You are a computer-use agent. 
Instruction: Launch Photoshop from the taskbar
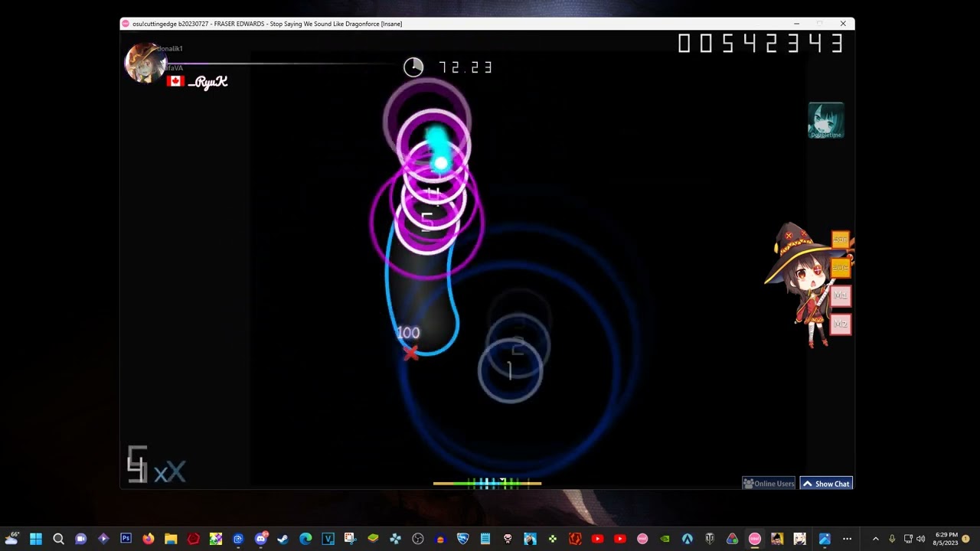click(126, 539)
